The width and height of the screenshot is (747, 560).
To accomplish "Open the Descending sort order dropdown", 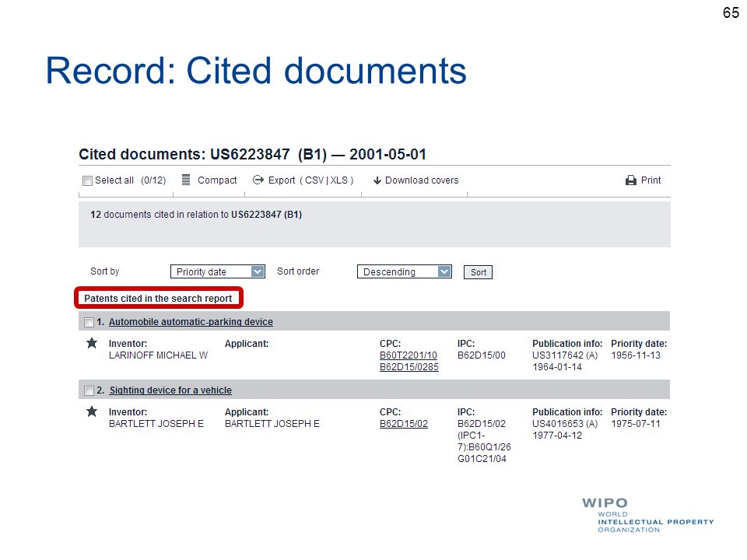I will click(x=405, y=272).
